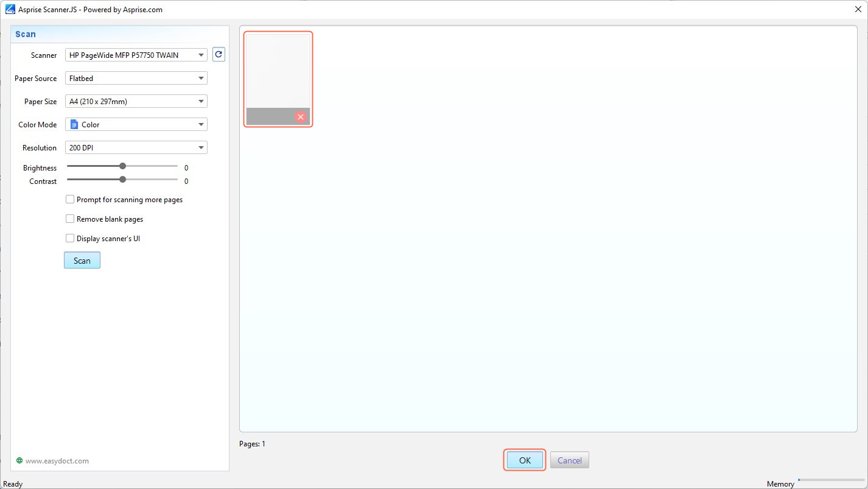Click the Cancel button
Viewport: 868px width, 489px height.
click(x=569, y=460)
